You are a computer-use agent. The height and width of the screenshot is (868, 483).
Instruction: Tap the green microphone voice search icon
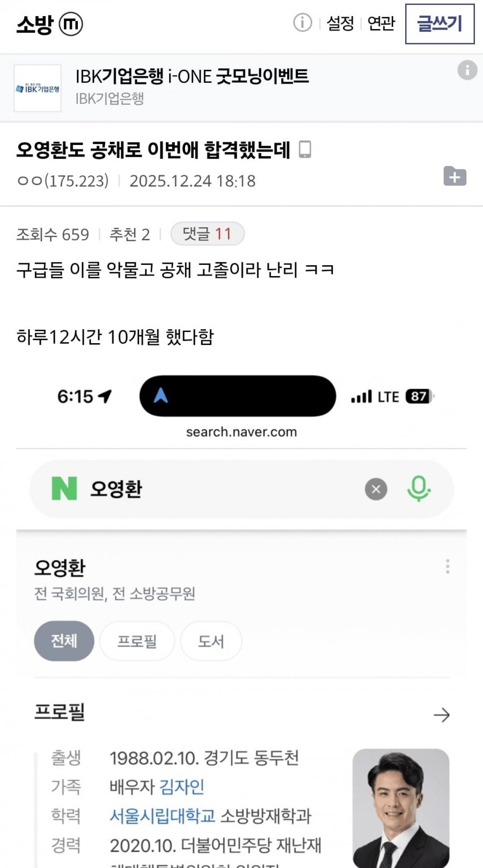coord(419,489)
